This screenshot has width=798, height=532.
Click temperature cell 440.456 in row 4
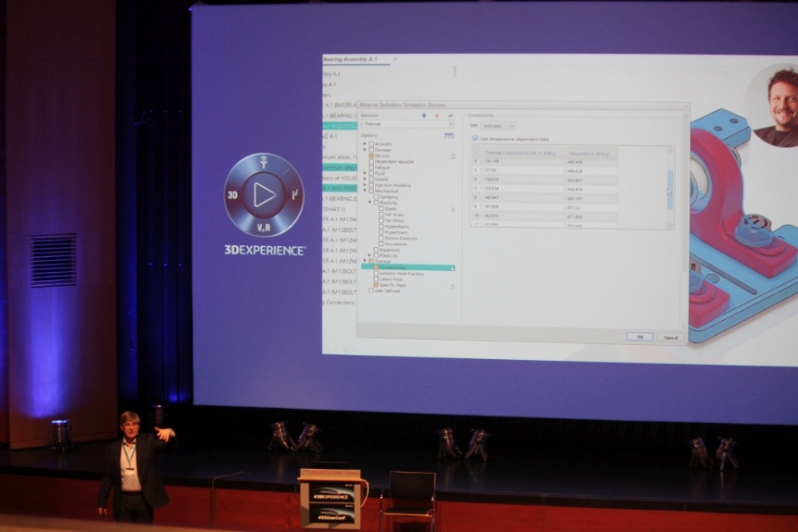(591, 162)
